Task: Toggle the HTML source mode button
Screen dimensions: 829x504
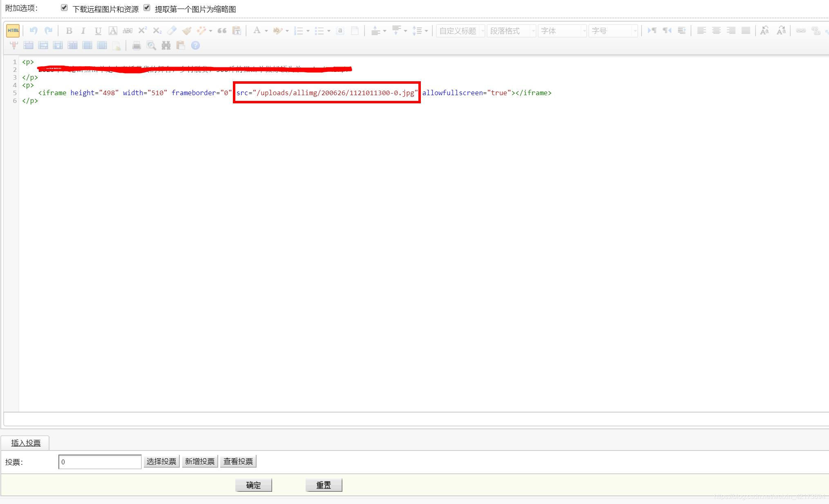Action: pyautogui.click(x=13, y=31)
